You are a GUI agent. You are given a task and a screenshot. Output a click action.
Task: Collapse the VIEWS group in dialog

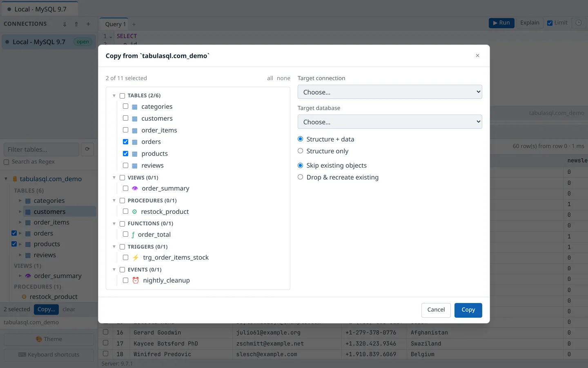pos(114,177)
